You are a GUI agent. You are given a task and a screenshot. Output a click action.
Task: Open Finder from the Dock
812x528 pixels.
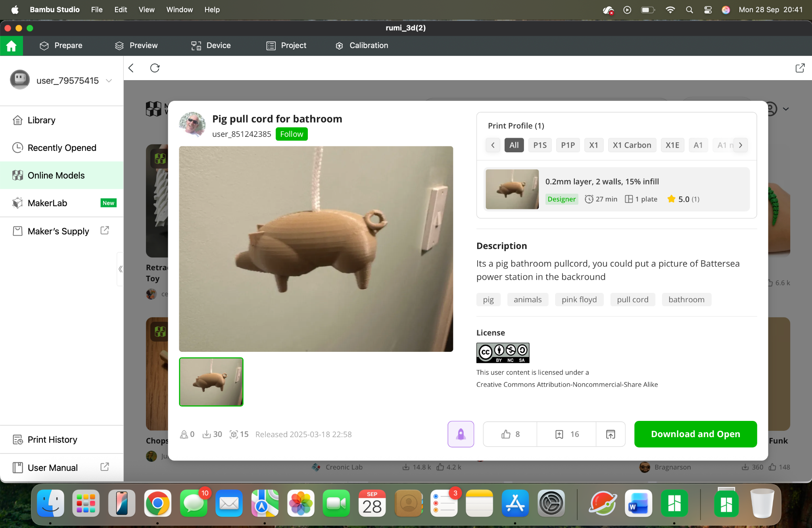50,503
